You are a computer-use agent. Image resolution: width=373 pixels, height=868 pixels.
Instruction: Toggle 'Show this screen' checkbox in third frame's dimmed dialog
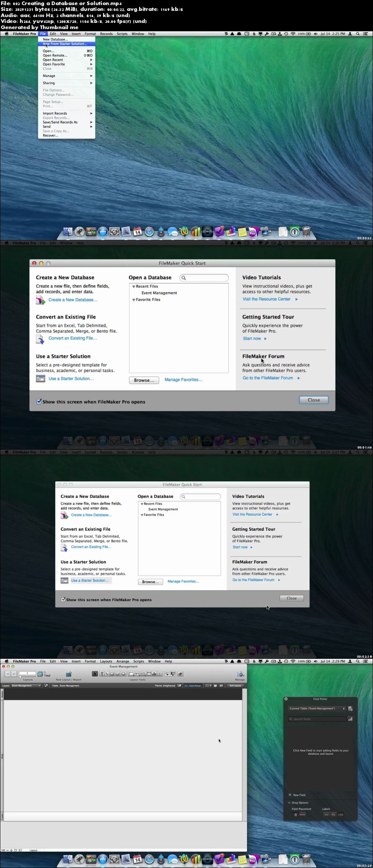pos(63,600)
